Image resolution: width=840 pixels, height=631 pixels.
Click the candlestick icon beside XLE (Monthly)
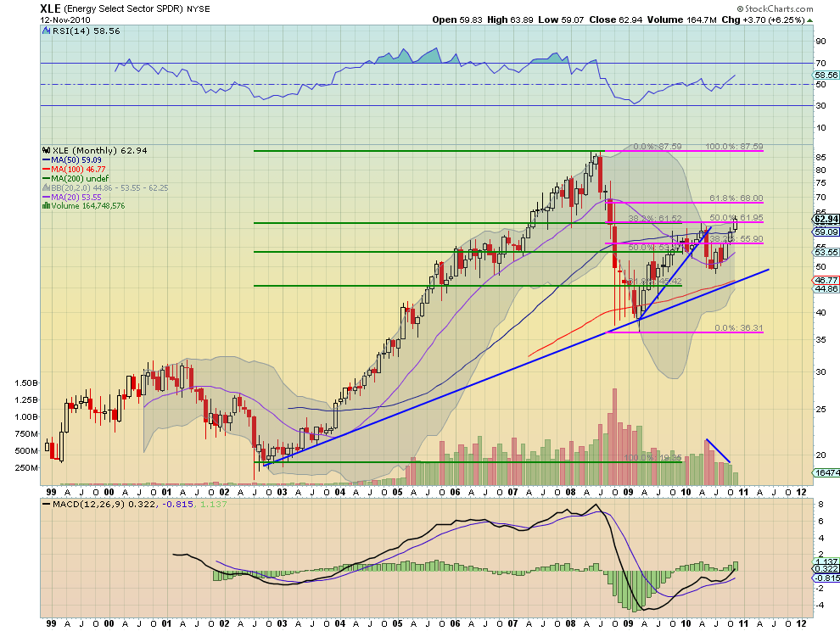(47, 150)
